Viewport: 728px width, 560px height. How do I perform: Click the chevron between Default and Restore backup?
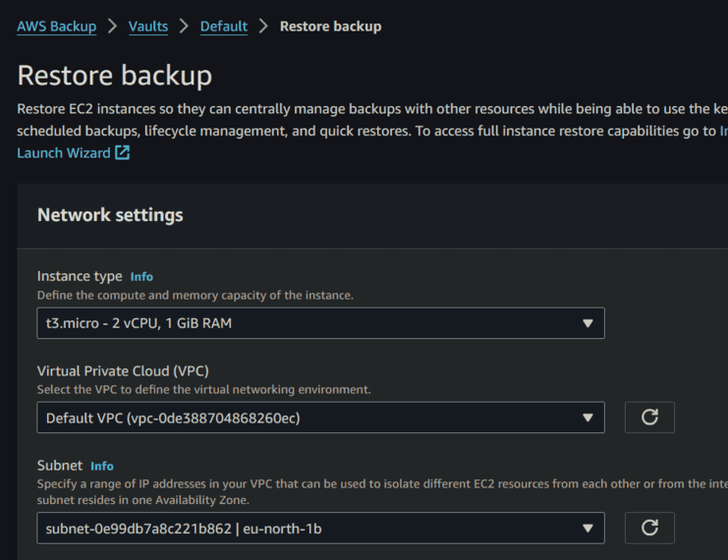(263, 27)
